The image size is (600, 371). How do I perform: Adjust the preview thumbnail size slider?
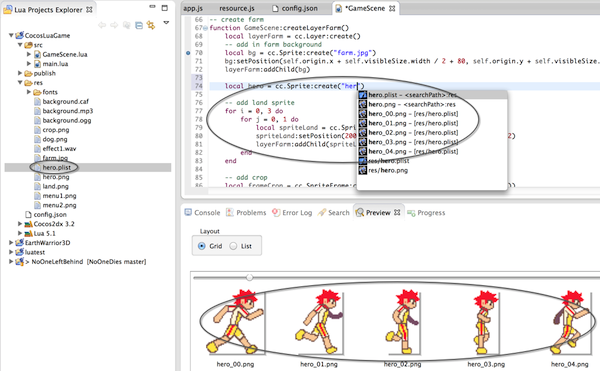pos(249,277)
